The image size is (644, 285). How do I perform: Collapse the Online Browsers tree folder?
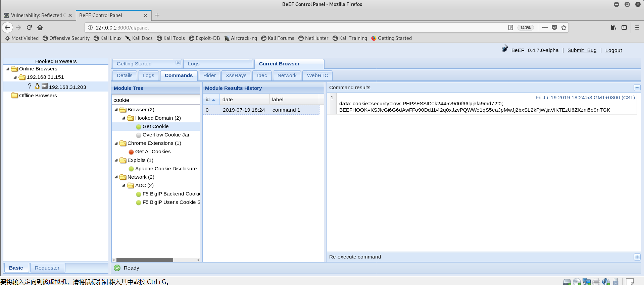[x=8, y=69]
